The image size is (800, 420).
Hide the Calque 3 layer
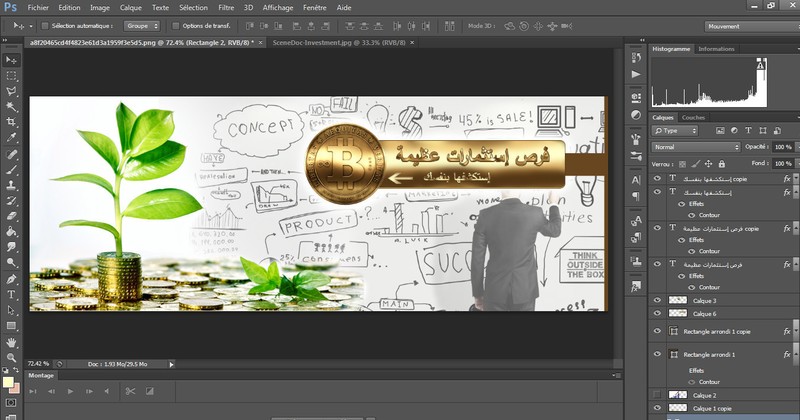657,300
